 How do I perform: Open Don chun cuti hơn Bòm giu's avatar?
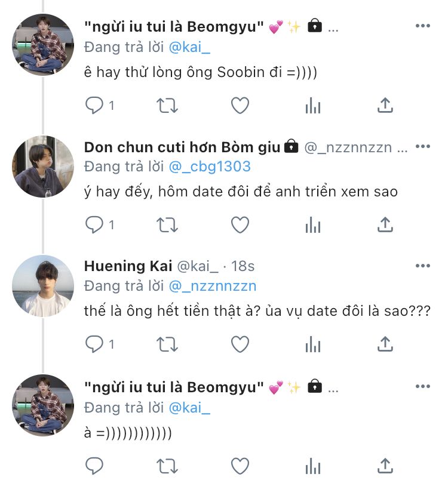click(43, 166)
